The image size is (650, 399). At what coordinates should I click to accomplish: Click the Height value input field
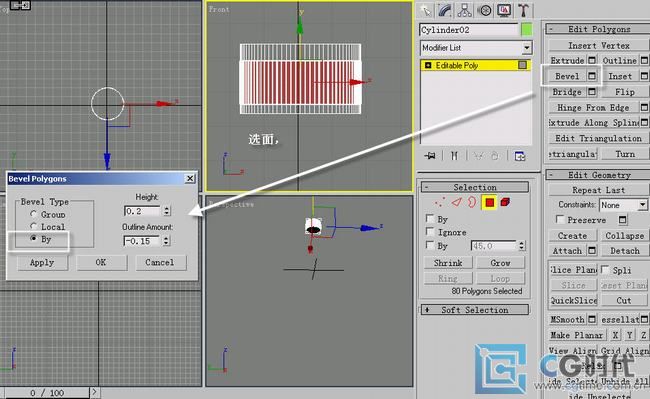click(x=142, y=211)
